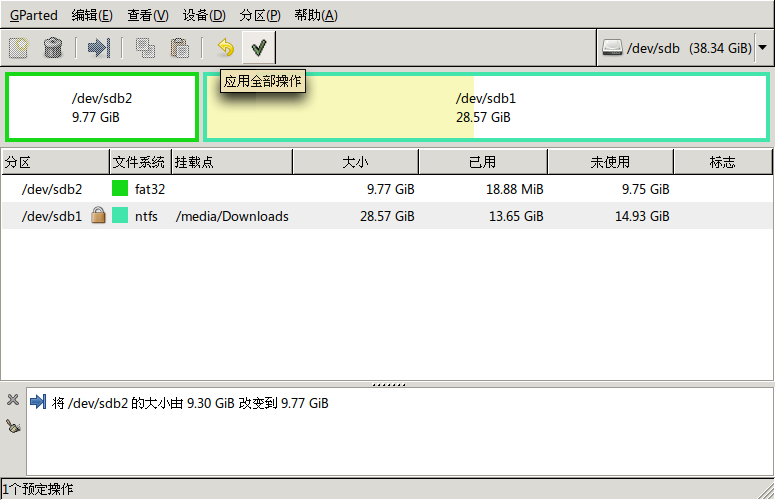Open the 设备(D) menu

[x=204, y=15]
